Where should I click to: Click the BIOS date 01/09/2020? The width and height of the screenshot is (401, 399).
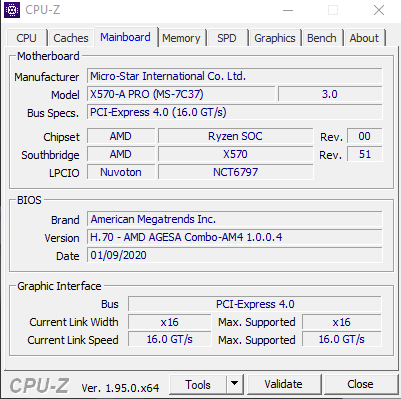(x=235, y=255)
